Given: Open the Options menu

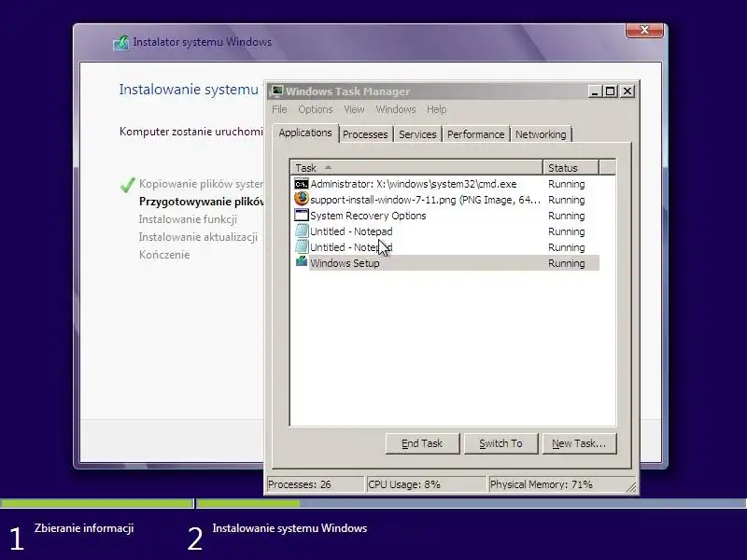Looking at the screenshot, I should point(316,109).
